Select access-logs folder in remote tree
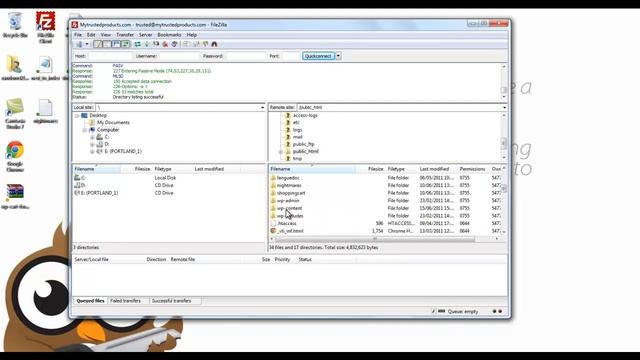This screenshot has width=640, height=360. click(305, 116)
